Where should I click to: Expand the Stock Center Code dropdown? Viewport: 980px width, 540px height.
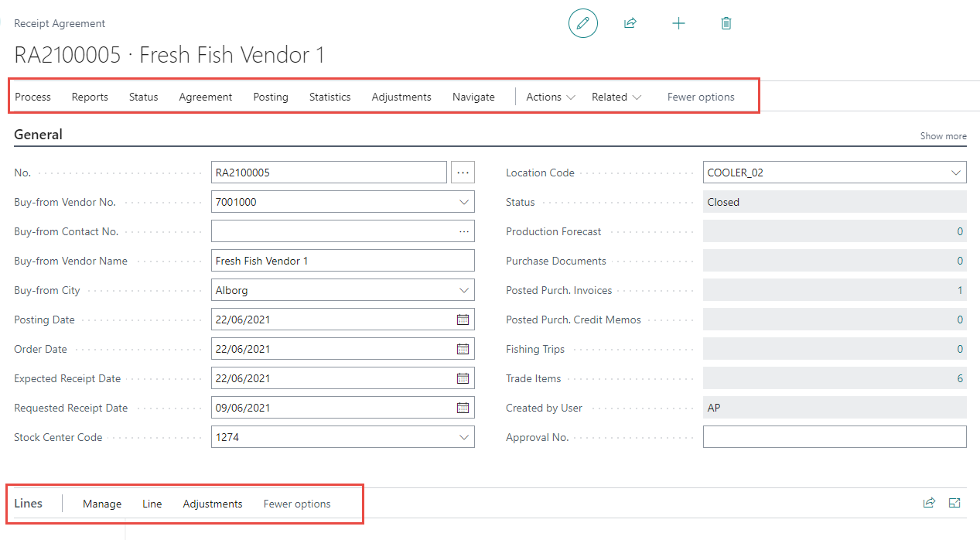tap(463, 437)
